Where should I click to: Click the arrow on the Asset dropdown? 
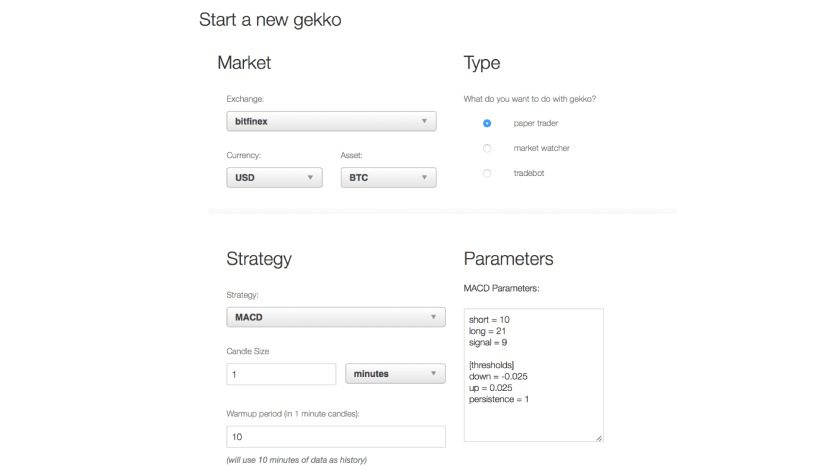424,178
